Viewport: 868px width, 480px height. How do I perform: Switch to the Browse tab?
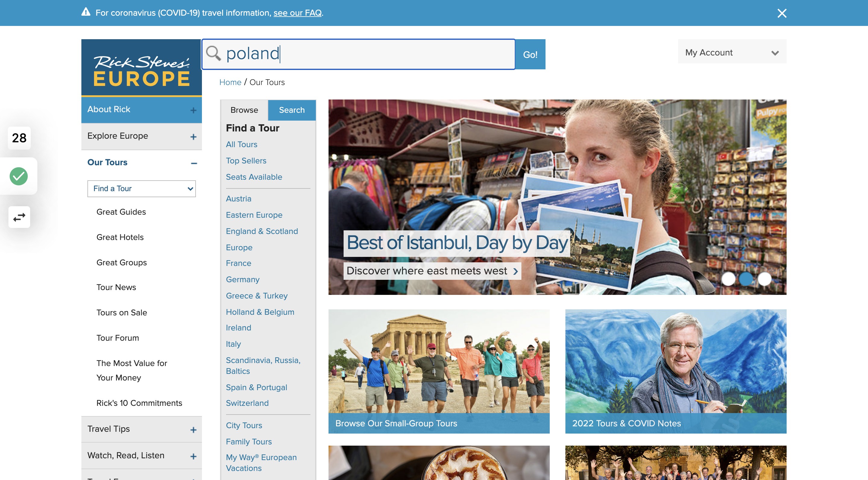(244, 110)
